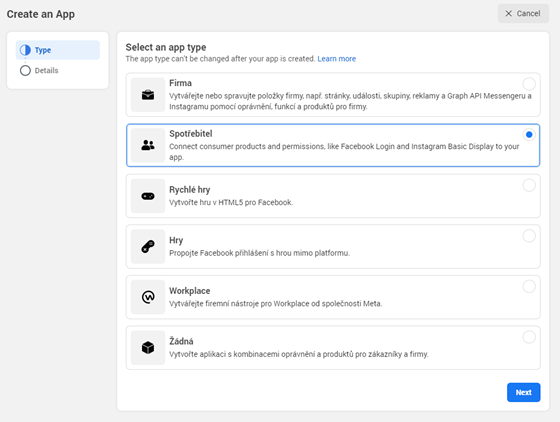Image resolution: width=560 pixels, height=422 pixels.
Task: Click the Rychlé hry gamepad icon
Action: point(148,196)
